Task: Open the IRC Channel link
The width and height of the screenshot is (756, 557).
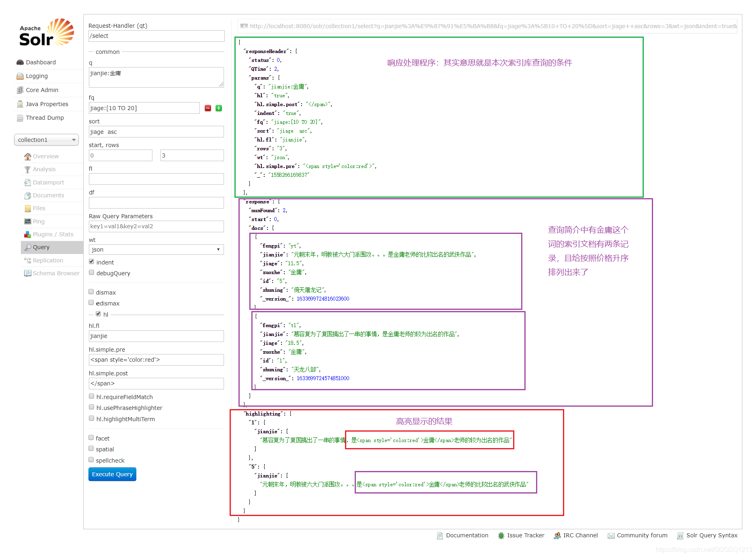Action: click(580, 535)
